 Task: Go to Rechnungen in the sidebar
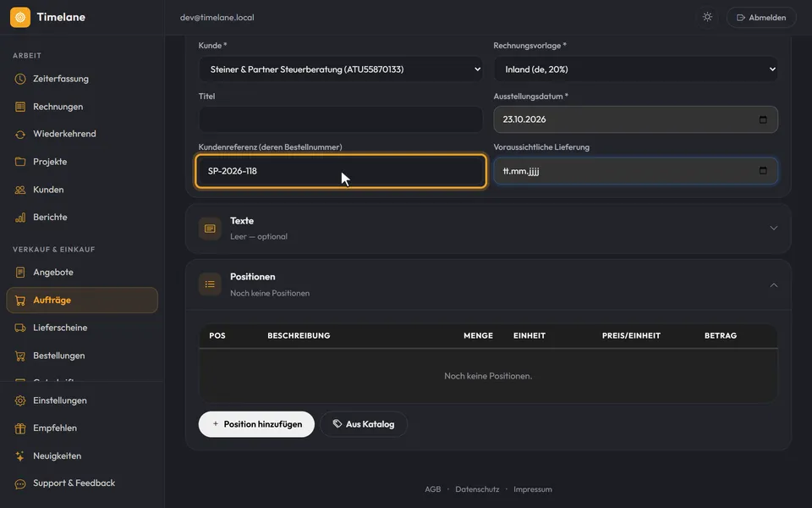click(x=82, y=107)
